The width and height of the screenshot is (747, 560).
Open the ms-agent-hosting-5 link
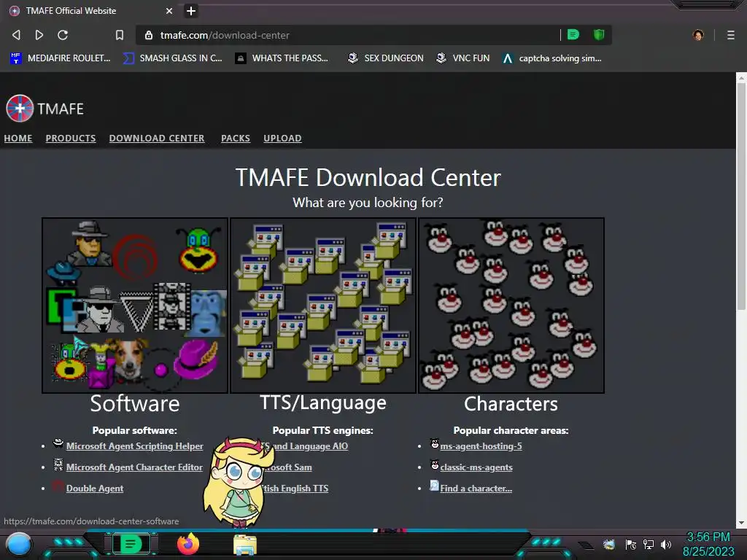coord(481,446)
